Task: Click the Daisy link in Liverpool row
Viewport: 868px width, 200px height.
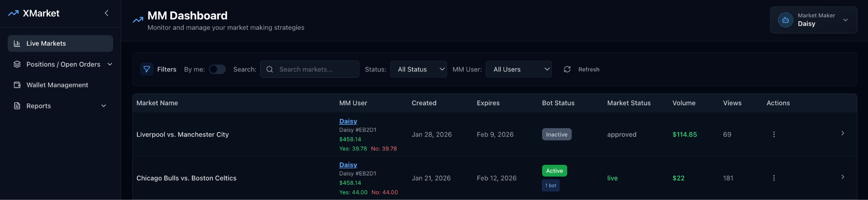Action: 348,121
